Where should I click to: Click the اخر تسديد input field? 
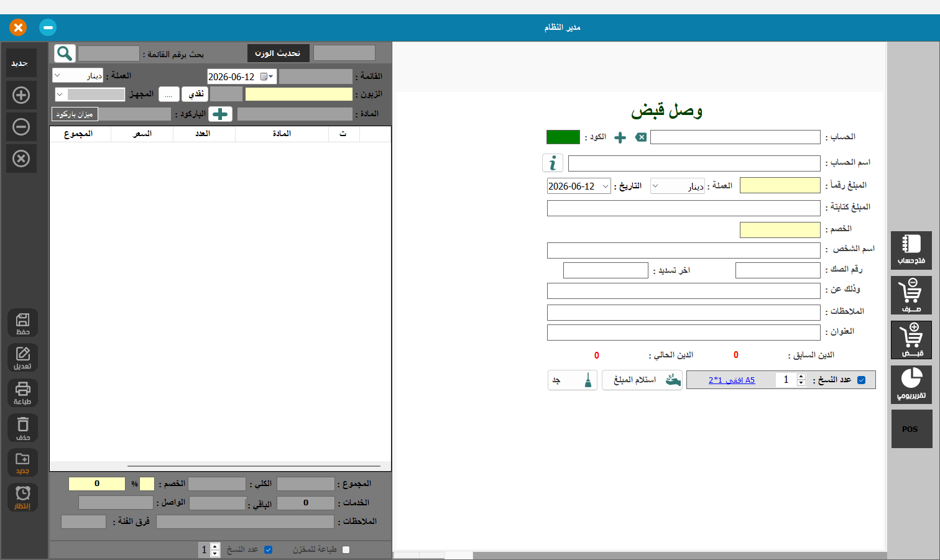click(606, 270)
